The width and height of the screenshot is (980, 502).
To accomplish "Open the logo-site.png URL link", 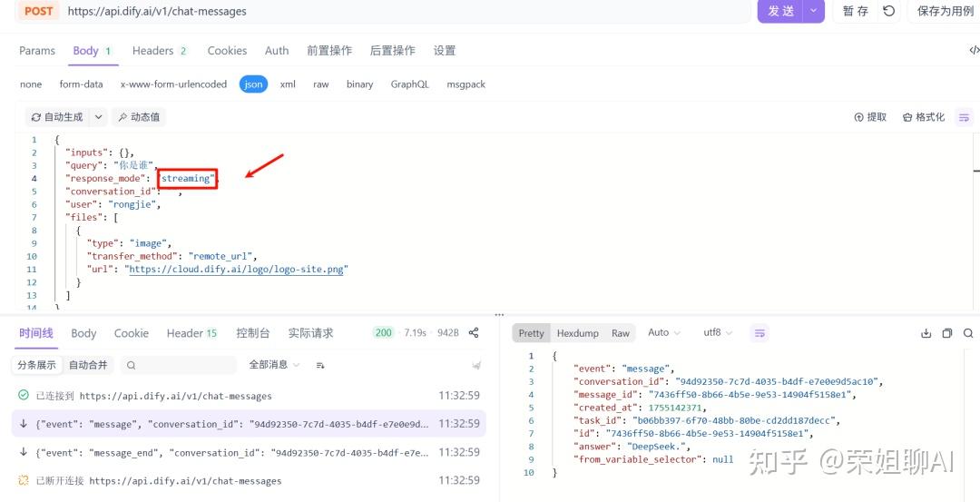I will (x=236, y=270).
